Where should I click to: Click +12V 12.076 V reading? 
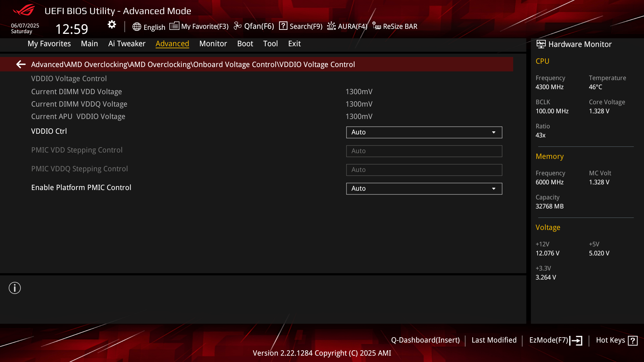(547, 253)
